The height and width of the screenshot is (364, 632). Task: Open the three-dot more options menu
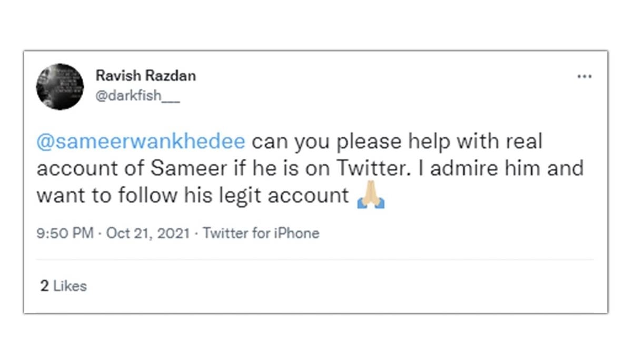[584, 77]
